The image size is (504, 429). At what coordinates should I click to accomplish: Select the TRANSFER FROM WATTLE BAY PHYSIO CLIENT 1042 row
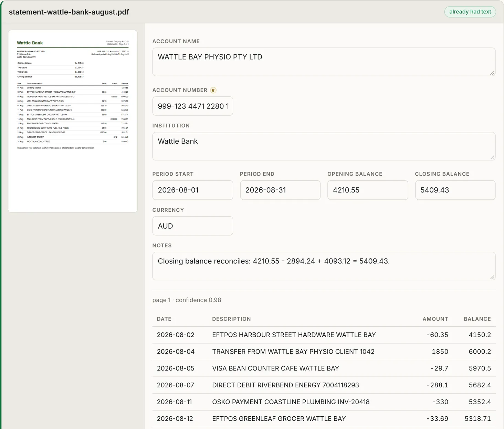pyautogui.click(x=324, y=352)
